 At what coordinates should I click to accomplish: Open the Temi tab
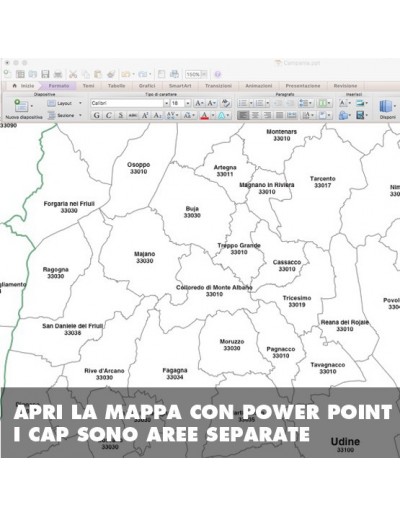click(x=88, y=86)
